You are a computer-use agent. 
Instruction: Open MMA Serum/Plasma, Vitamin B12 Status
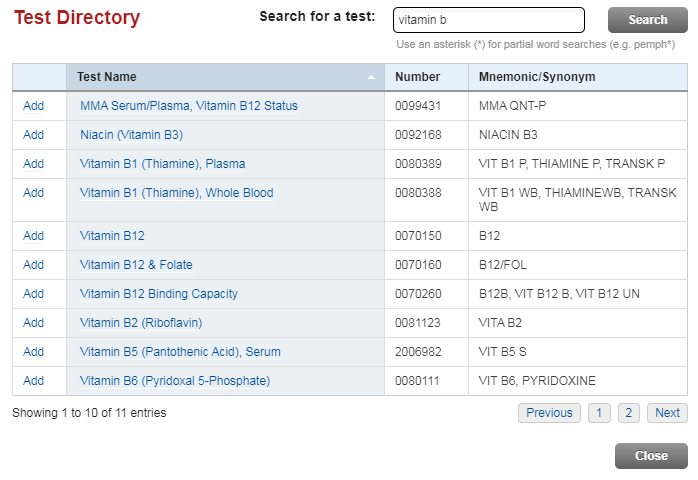pyautogui.click(x=188, y=106)
